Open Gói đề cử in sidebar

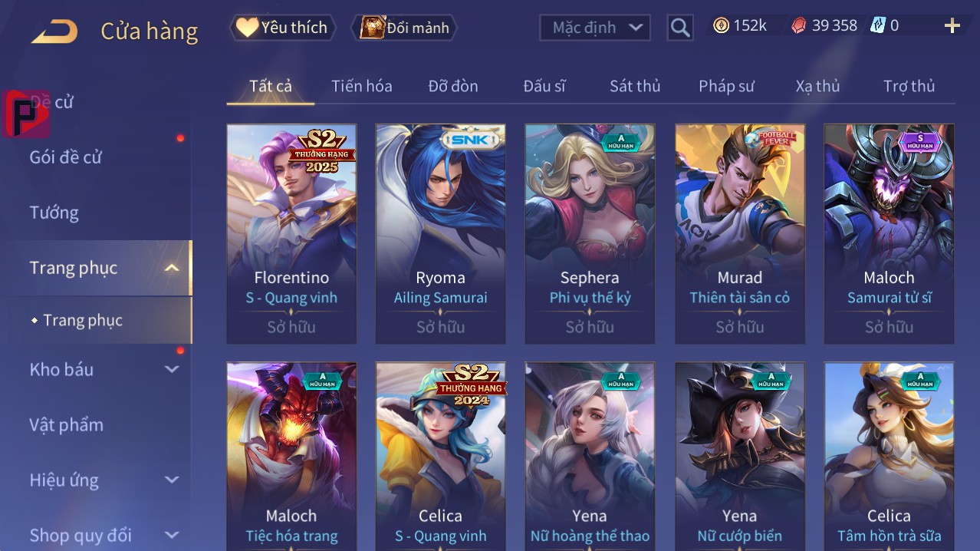[x=66, y=157]
